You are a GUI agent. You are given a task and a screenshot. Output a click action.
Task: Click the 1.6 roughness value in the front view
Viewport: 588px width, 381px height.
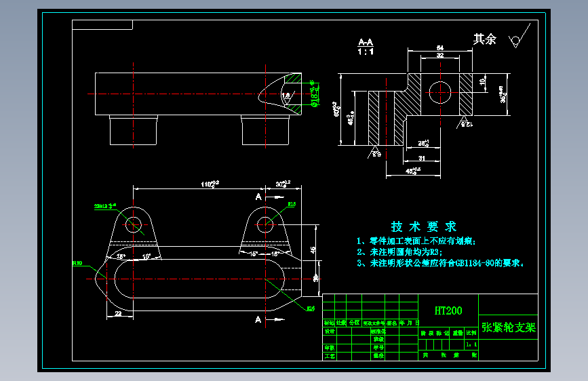pos(286,95)
